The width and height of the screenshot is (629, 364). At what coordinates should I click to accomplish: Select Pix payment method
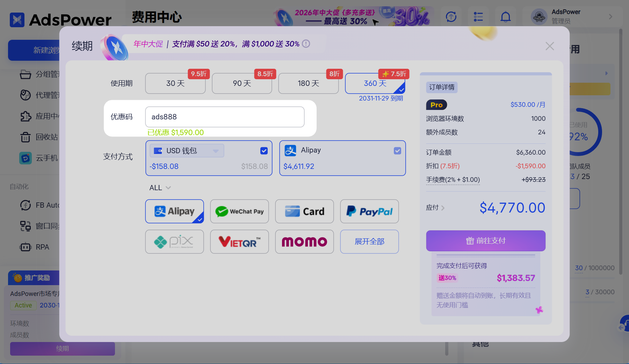[x=174, y=242]
